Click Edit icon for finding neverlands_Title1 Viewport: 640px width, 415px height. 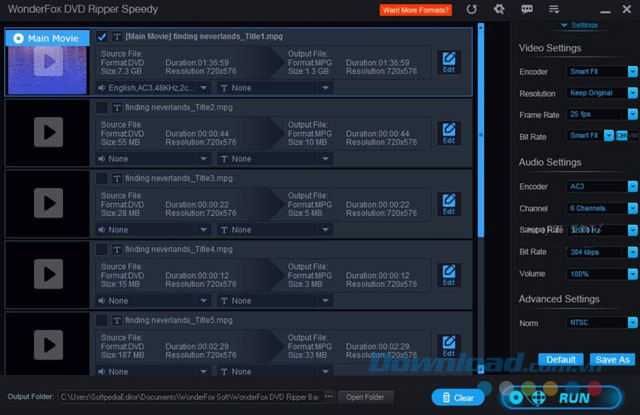[x=449, y=62]
